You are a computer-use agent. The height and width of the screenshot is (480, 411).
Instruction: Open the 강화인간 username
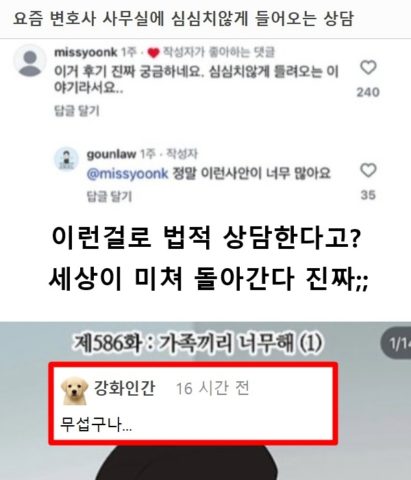tap(125, 388)
